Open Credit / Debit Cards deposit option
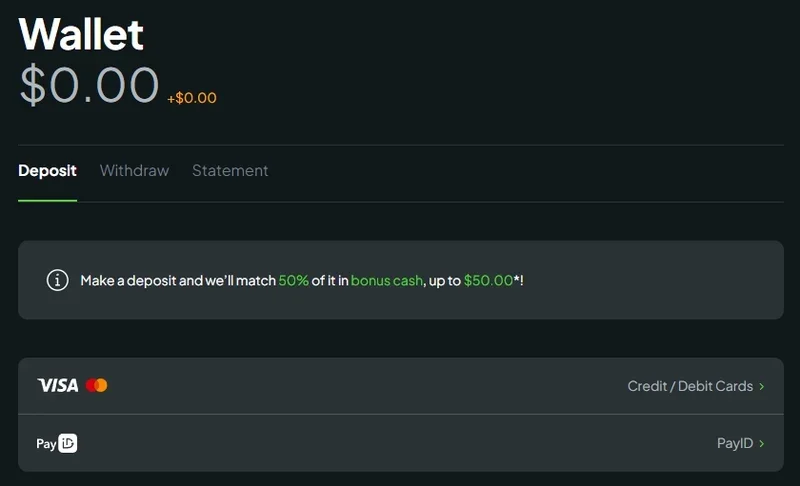800x486 pixels. click(401, 386)
